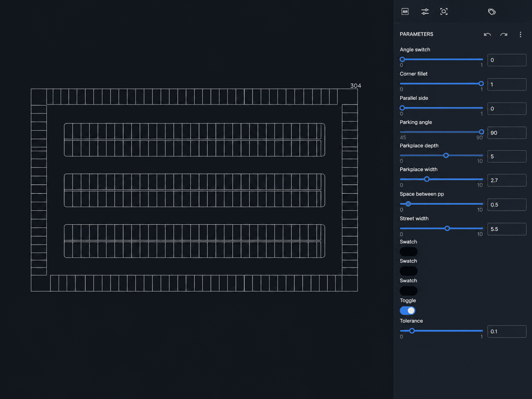Click the PARAMETERS panel heading
This screenshot has height=399, width=532.
pyautogui.click(x=416, y=34)
